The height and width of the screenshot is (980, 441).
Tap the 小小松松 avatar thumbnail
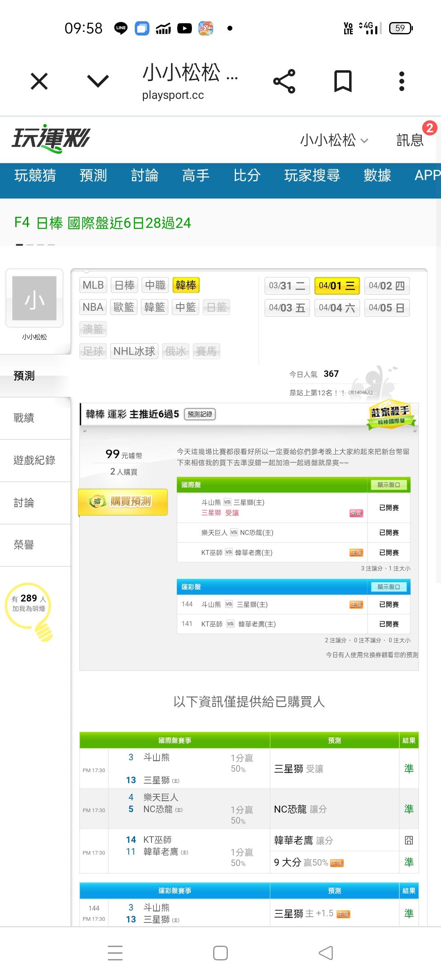pos(34,298)
